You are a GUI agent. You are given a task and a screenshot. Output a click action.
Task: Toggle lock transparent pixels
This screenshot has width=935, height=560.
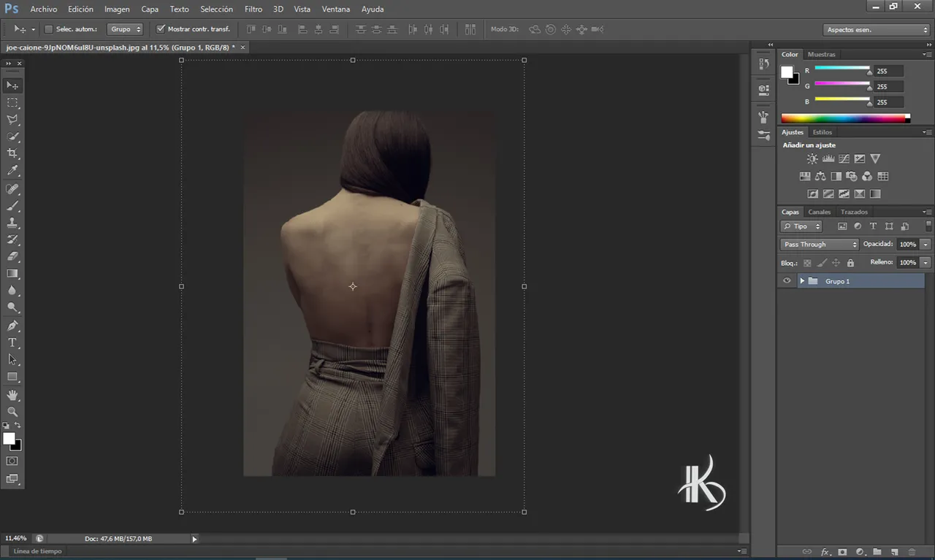(x=807, y=263)
